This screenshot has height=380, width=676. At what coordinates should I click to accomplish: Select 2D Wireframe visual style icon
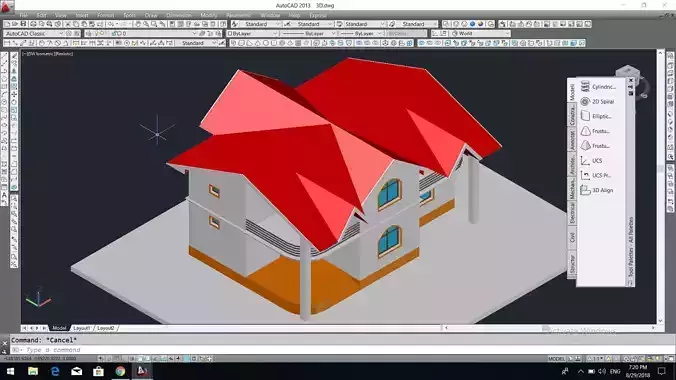tap(446, 24)
